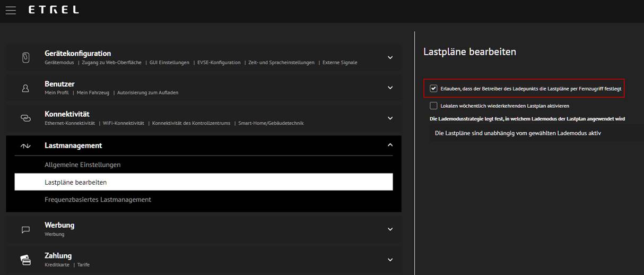644x275 pixels.
Task: Open Allgemeine Einstellungen menu item
Action: (x=82, y=165)
